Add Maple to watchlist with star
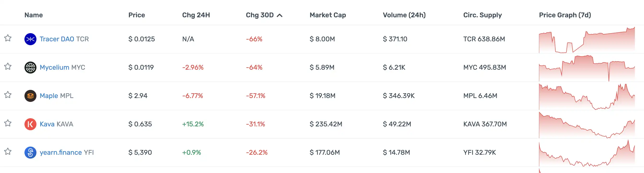Image resolution: width=644 pixels, height=173 pixels. [x=8, y=95]
